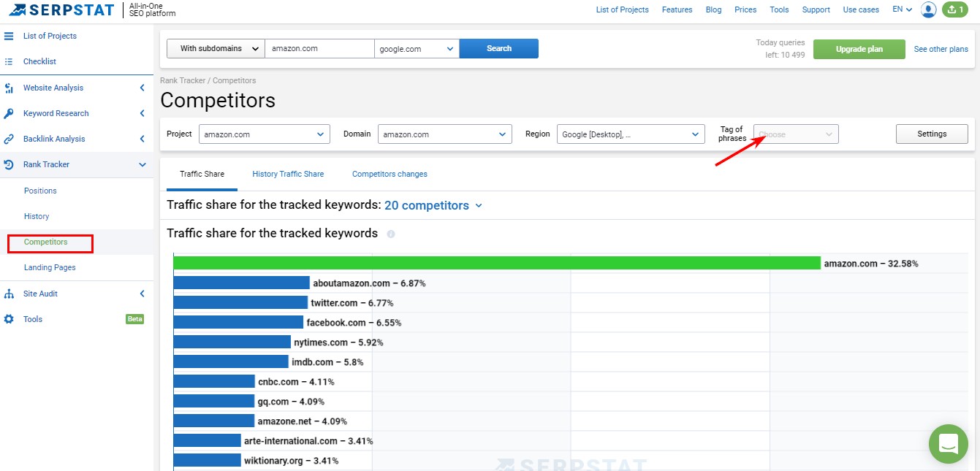Open the With subdomains dropdown

(216, 48)
